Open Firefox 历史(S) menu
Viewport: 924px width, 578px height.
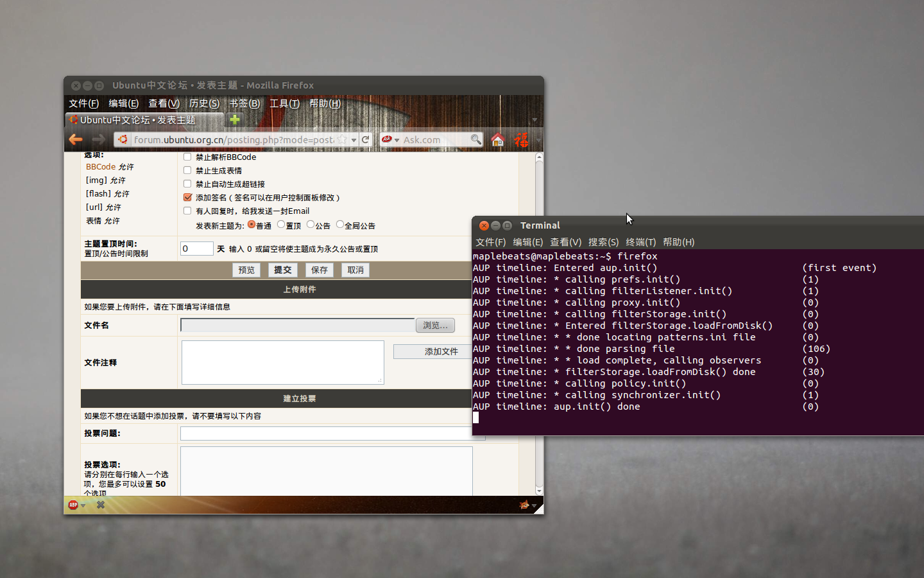(x=204, y=103)
